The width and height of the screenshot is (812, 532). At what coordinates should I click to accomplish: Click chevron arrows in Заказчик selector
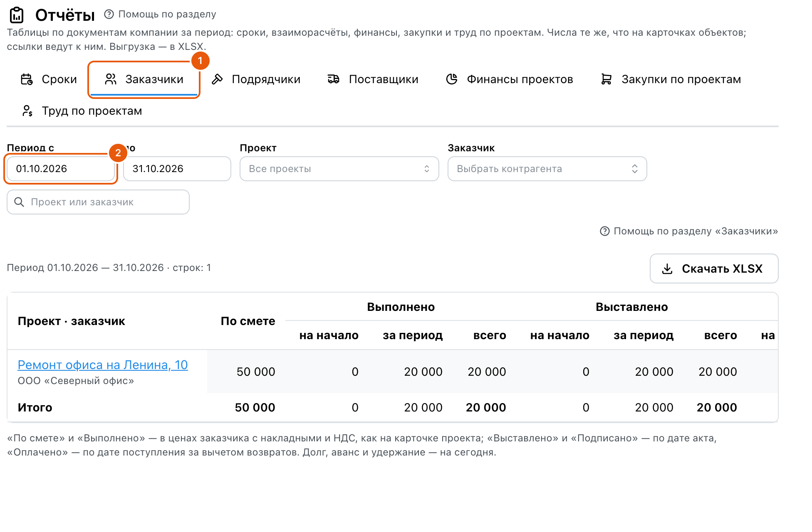tap(635, 169)
